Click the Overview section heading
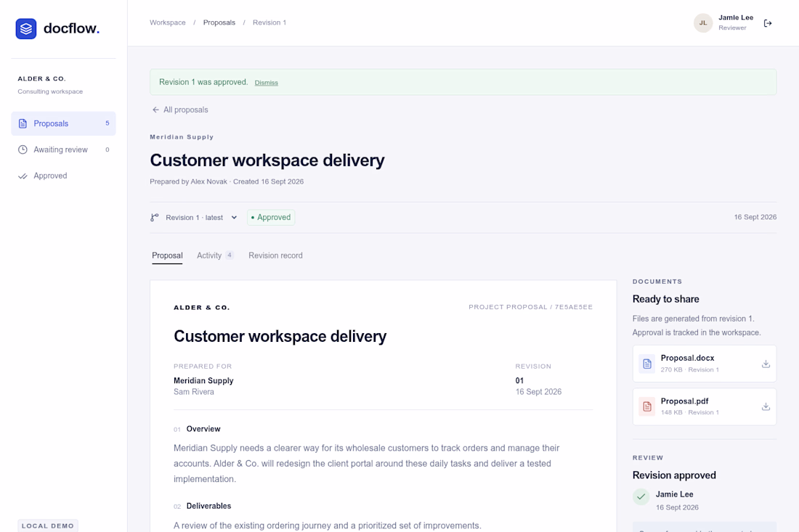799x532 pixels. [203, 429]
